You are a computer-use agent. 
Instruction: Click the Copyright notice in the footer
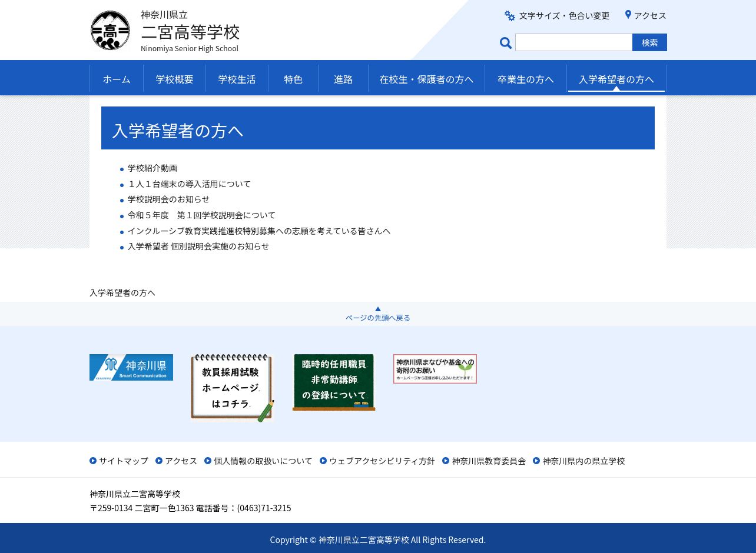(x=378, y=540)
